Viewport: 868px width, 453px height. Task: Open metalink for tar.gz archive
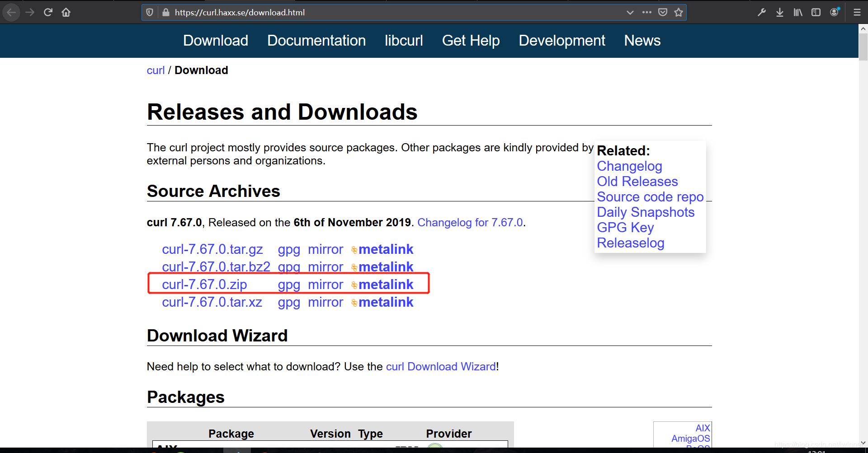click(382, 249)
